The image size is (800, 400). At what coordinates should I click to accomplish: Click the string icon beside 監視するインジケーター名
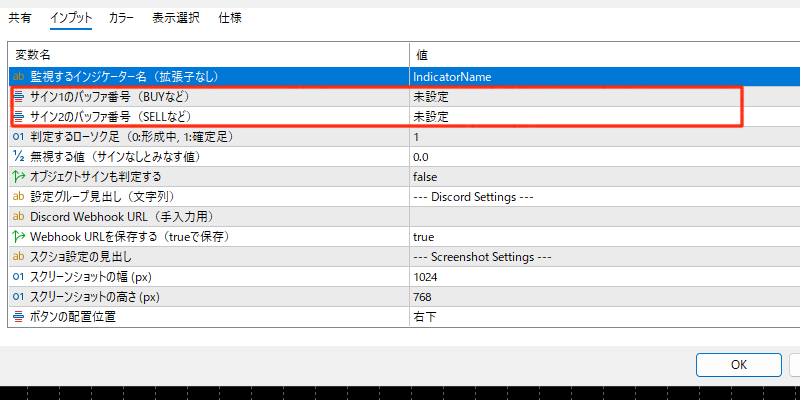[x=18, y=77]
